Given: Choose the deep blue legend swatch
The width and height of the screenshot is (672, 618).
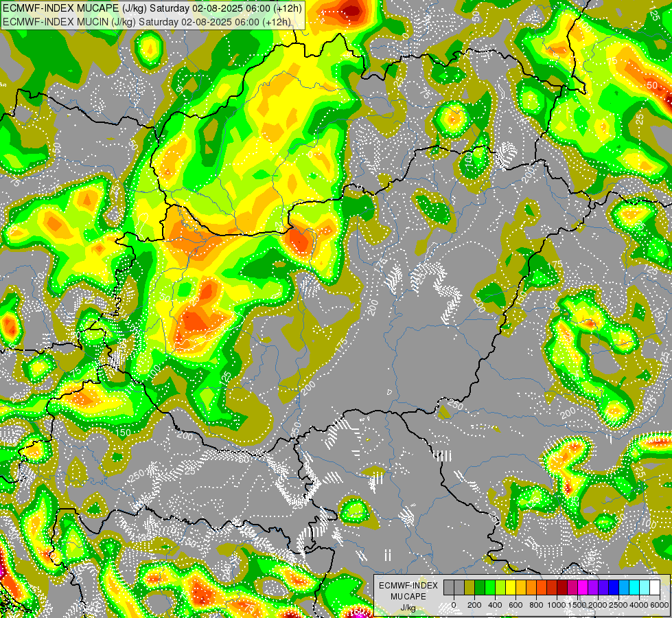Looking at the screenshot, I should [614, 588].
